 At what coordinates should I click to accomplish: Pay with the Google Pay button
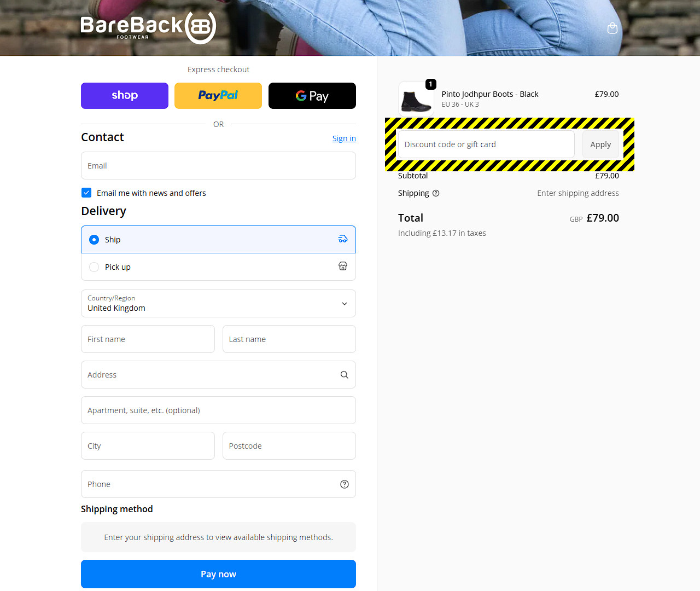point(312,96)
